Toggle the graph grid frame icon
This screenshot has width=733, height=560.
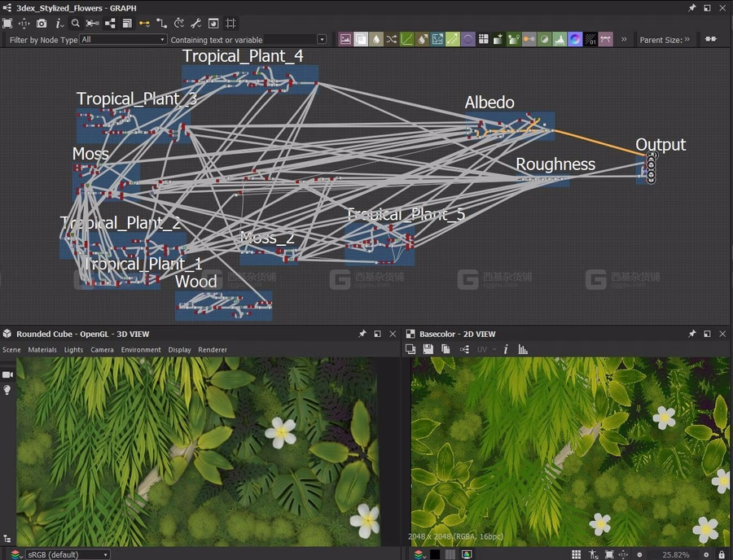click(x=230, y=24)
